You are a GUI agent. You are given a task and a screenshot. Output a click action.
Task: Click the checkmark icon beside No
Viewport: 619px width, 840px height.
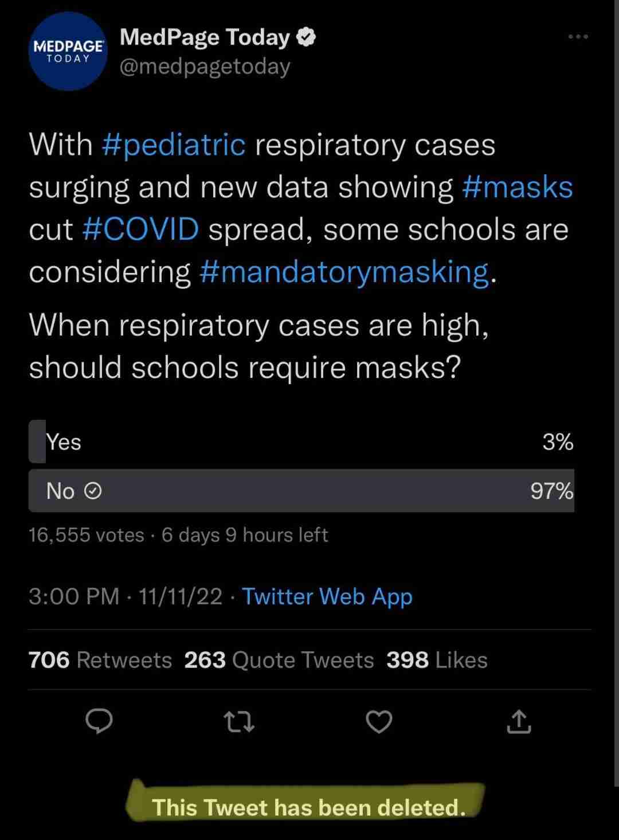pos(93,491)
